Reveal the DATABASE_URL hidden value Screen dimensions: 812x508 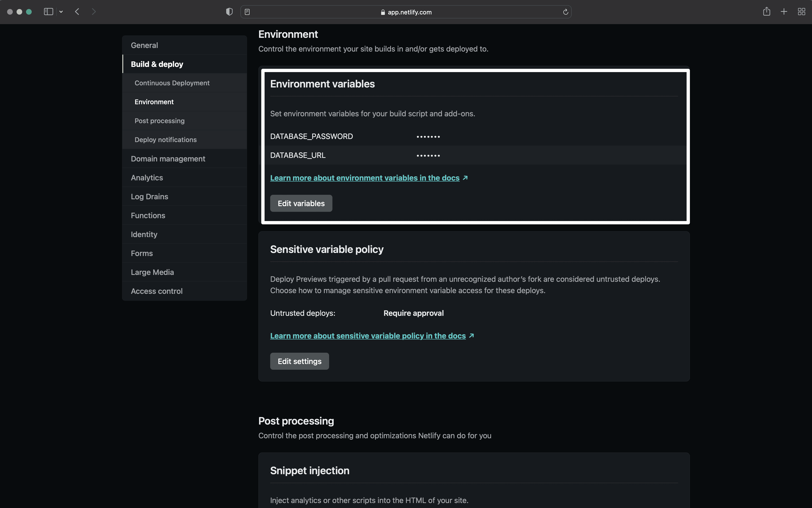coord(428,155)
